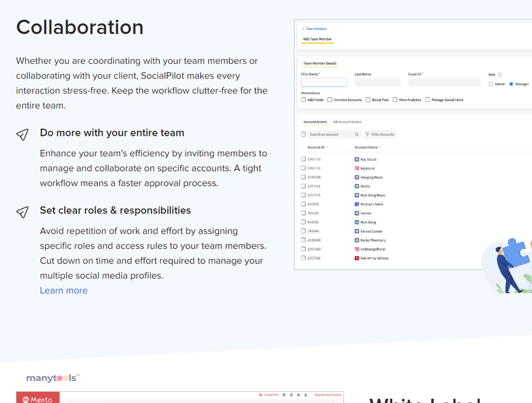Select the Team Member Details tab
The height and width of the screenshot is (403, 532).
click(x=320, y=63)
